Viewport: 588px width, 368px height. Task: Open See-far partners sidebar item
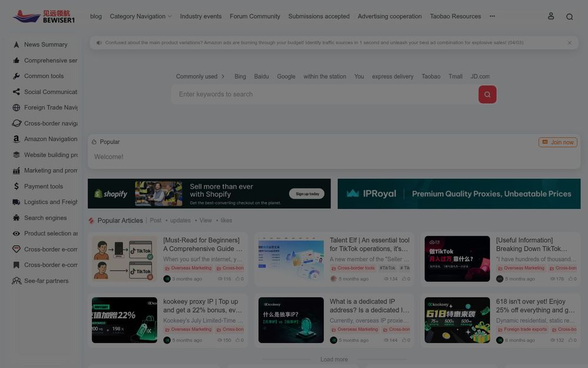[x=41, y=281]
